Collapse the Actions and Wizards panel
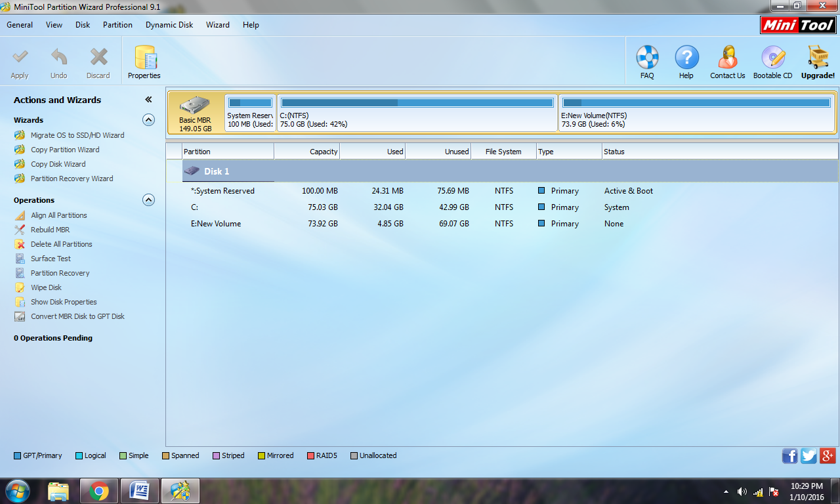 point(148,100)
